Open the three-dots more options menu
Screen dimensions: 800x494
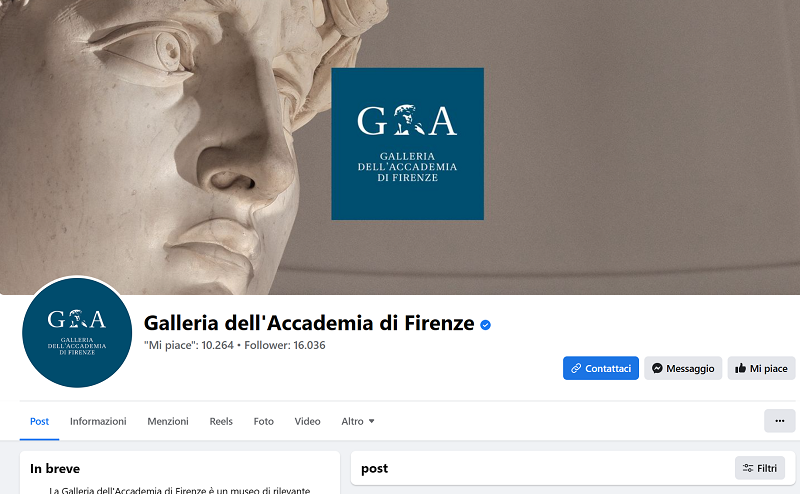[780, 421]
